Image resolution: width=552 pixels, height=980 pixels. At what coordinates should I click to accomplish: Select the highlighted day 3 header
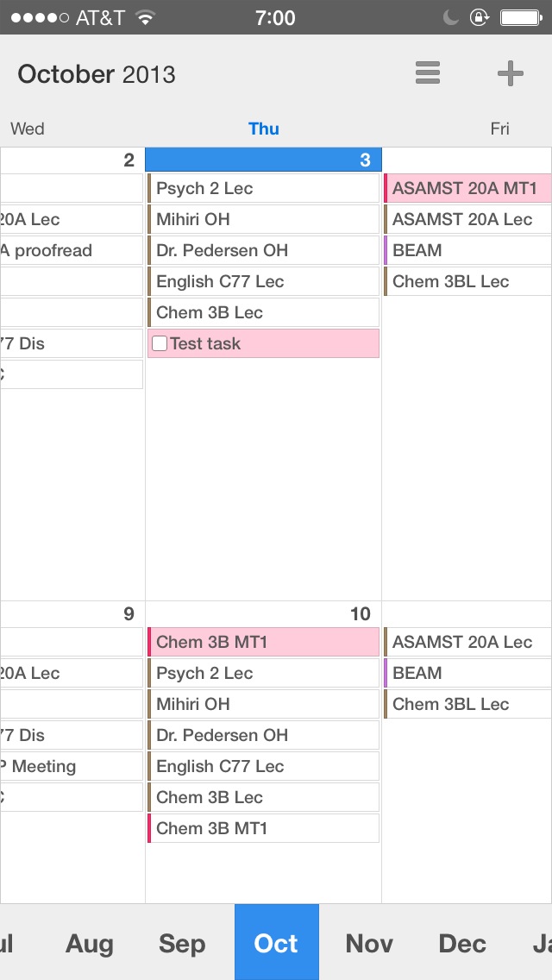263,160
